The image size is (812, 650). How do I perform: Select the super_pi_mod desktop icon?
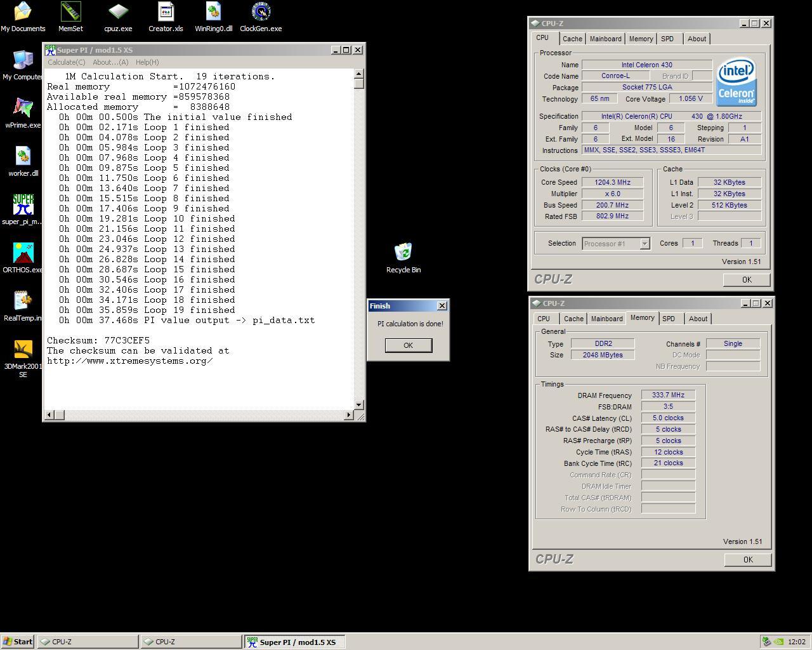[23, 210]
